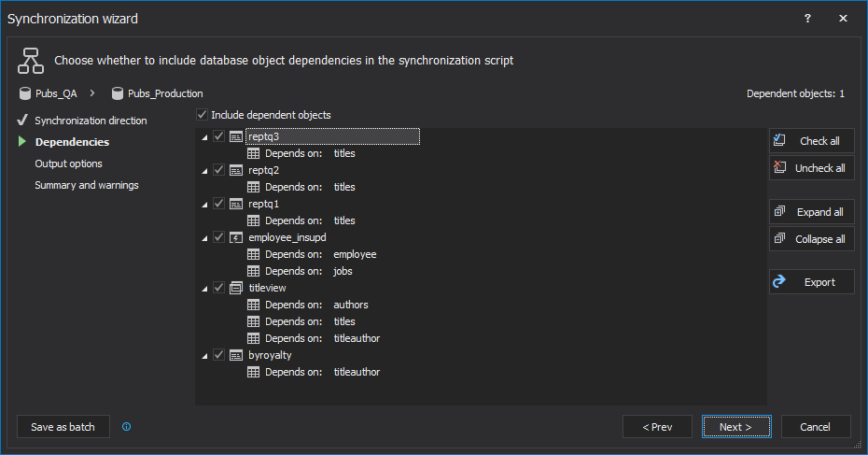Go to Output options step
The image size is (868, 455).
[x=68, y=164]
